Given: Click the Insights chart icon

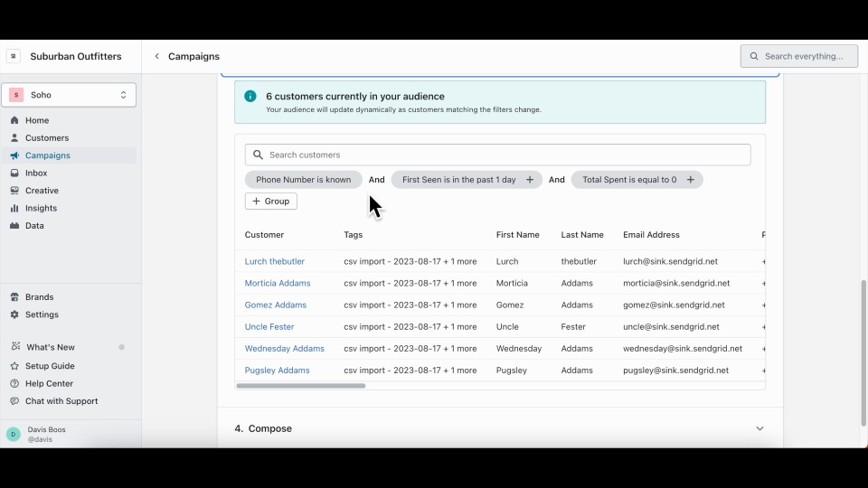Looking at the screenshot, I should pyautogui.click(x=14, y=208).
